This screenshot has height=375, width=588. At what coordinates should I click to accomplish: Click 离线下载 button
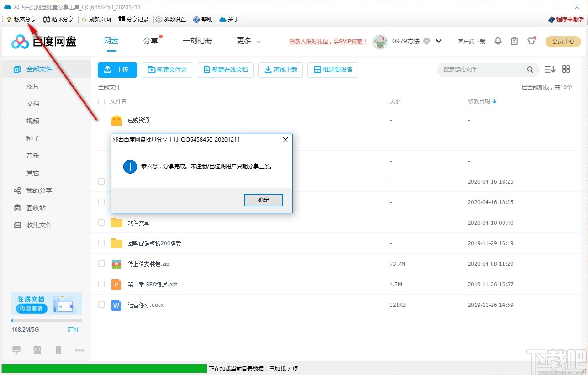281,69
